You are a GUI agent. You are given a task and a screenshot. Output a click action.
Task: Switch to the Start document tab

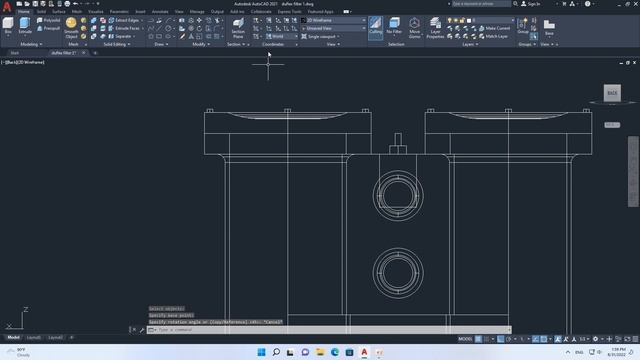click(x=15, y=53)
